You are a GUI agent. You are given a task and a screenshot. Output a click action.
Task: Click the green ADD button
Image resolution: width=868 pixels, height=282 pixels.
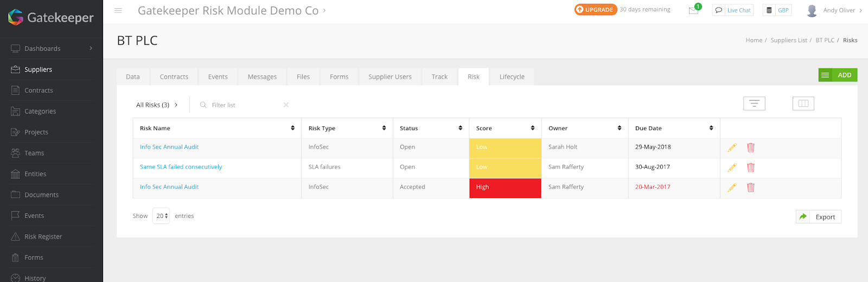pos(838,75)
